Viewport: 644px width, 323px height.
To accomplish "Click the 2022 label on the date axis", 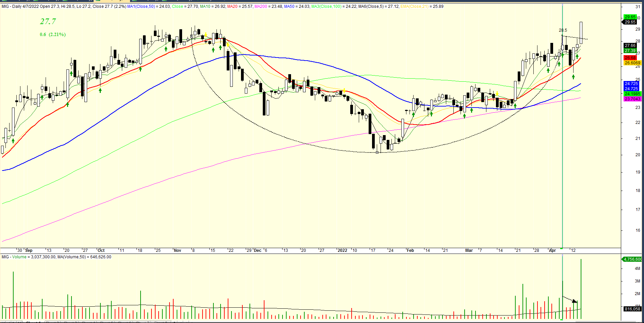I will [342, 251].
